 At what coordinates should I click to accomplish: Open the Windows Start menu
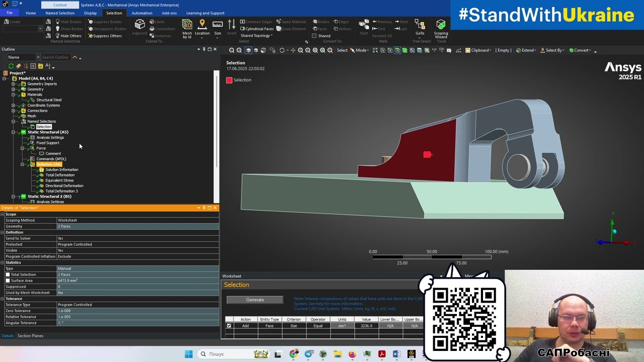[x=189, y=354]
